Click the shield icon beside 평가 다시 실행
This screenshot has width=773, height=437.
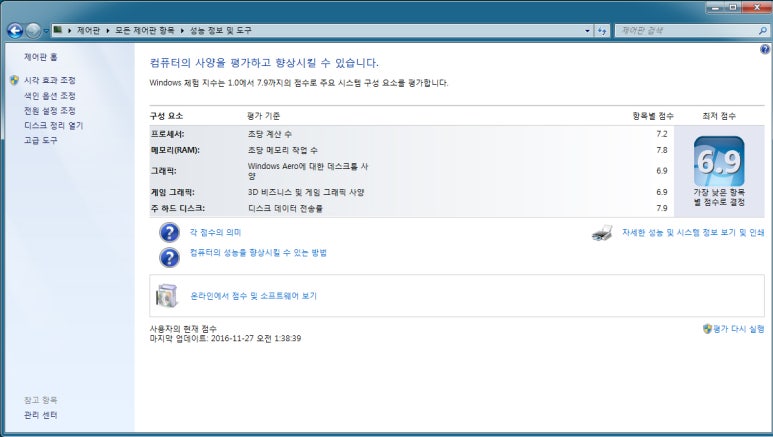tap(707, 328)
